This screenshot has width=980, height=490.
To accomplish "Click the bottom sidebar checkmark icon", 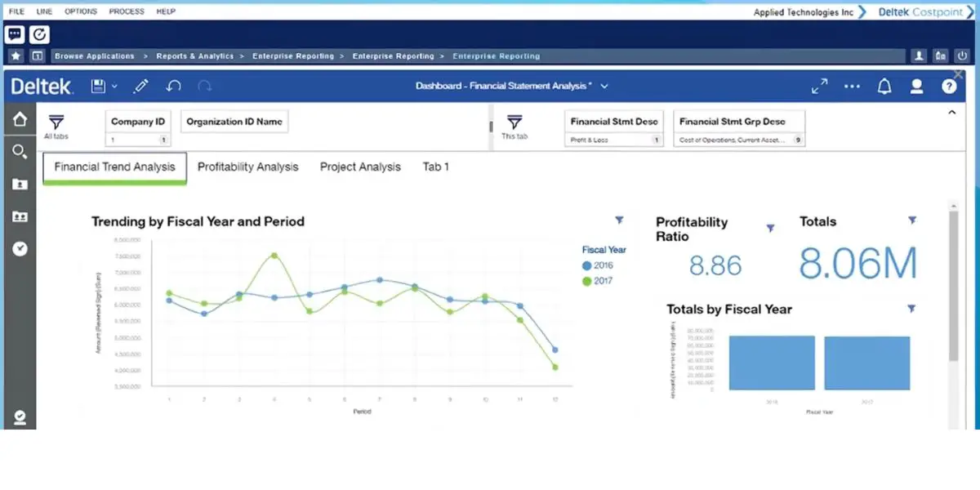I will pyautogui.click(x=20, y=417).
